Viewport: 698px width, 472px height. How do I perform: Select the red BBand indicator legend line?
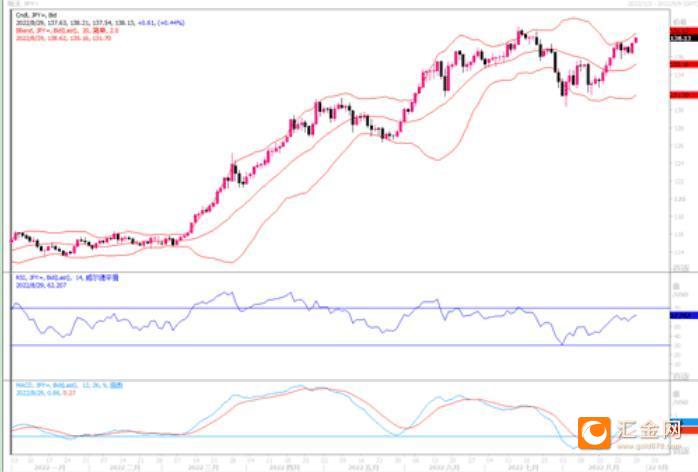pyautogui.click(x=67, y=30)
